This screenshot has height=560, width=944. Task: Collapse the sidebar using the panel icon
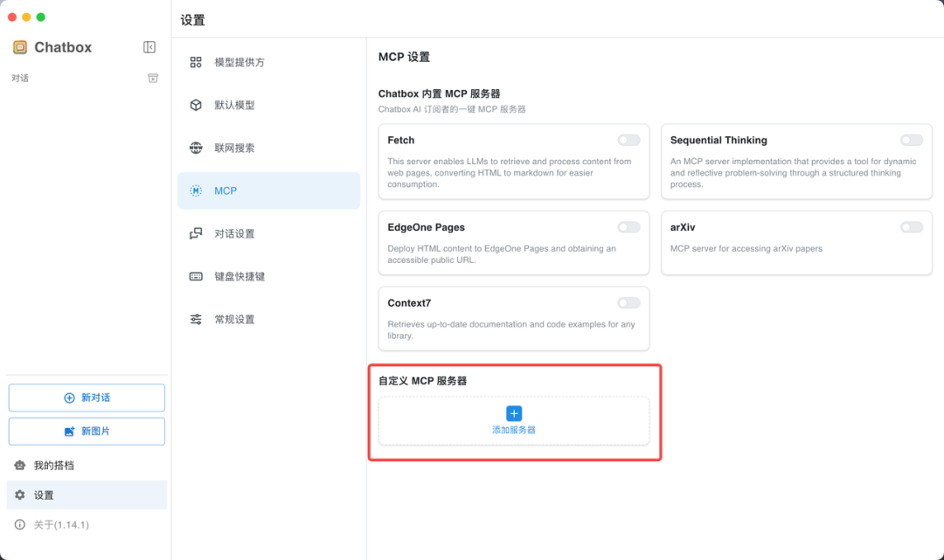[x=149, y=47]
